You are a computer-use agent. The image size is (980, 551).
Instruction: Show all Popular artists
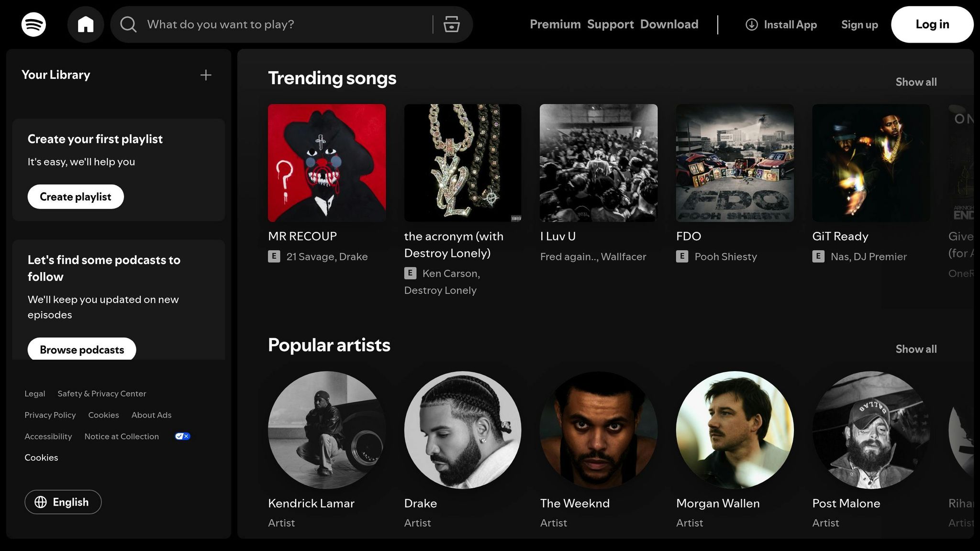(915, 349)
